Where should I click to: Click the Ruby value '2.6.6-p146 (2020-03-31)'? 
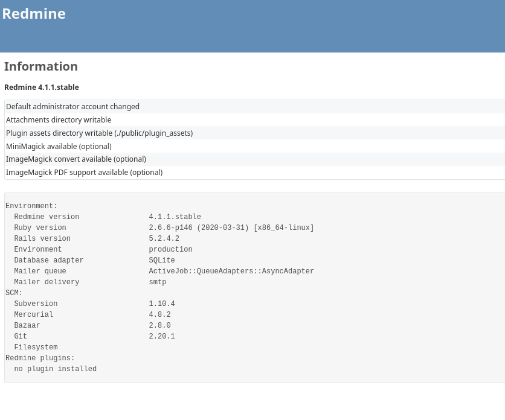tap(199, 227)
